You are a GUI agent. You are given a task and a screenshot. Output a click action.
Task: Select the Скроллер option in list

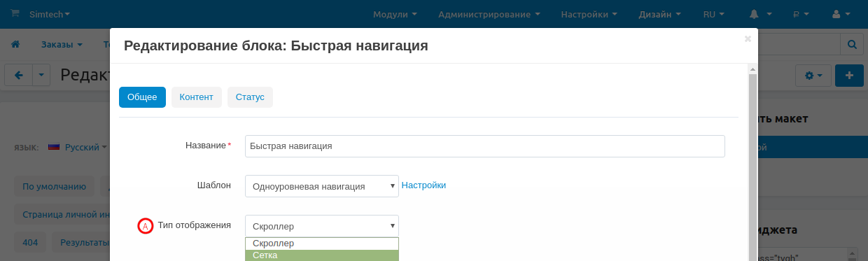point(322,244)
